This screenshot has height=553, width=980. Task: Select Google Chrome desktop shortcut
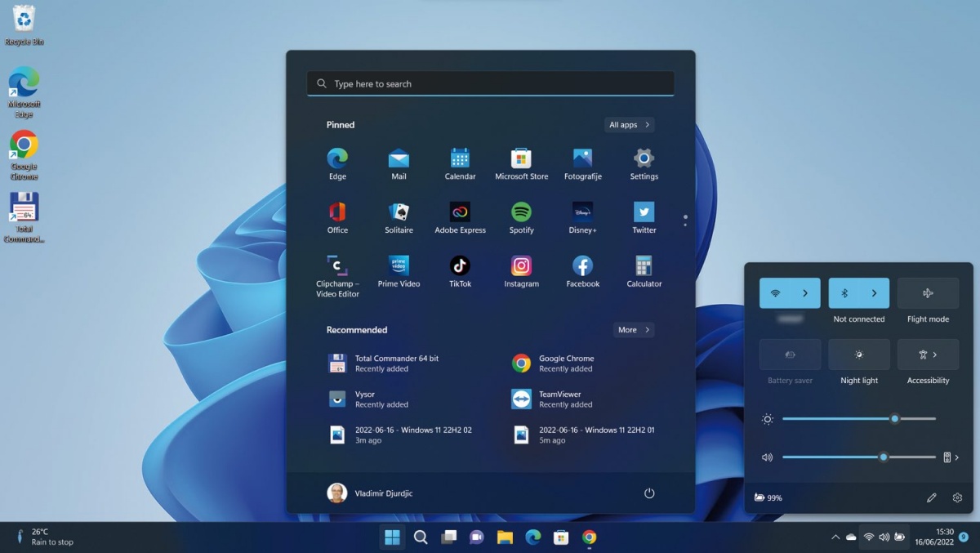24,155
